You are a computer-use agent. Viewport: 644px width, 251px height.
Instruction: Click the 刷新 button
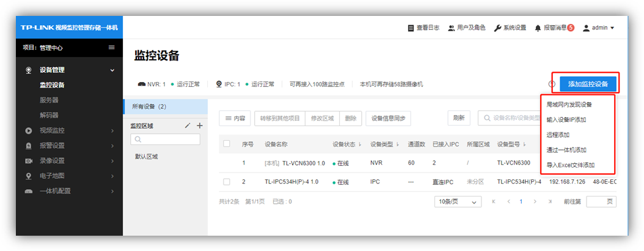coord(459,118)
